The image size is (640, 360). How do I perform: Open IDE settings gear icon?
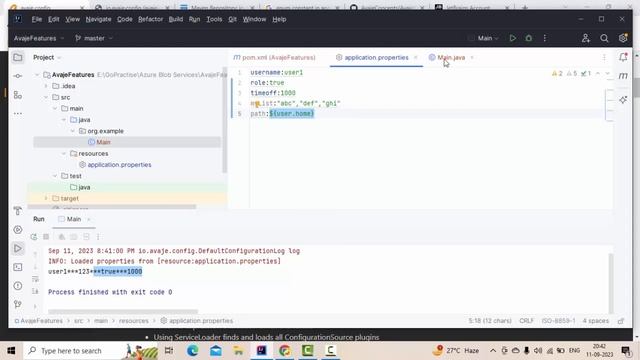tap(623, 38)
